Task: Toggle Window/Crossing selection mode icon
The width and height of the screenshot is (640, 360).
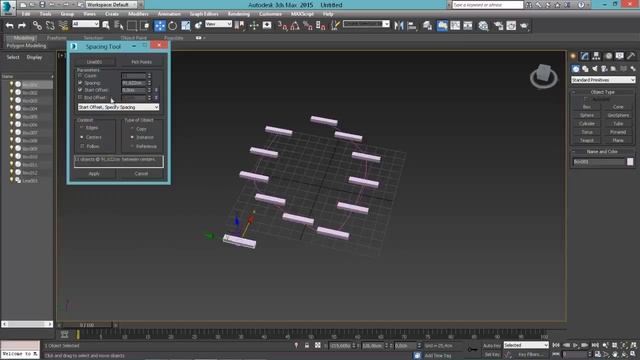Action: (x=145, y=26)
